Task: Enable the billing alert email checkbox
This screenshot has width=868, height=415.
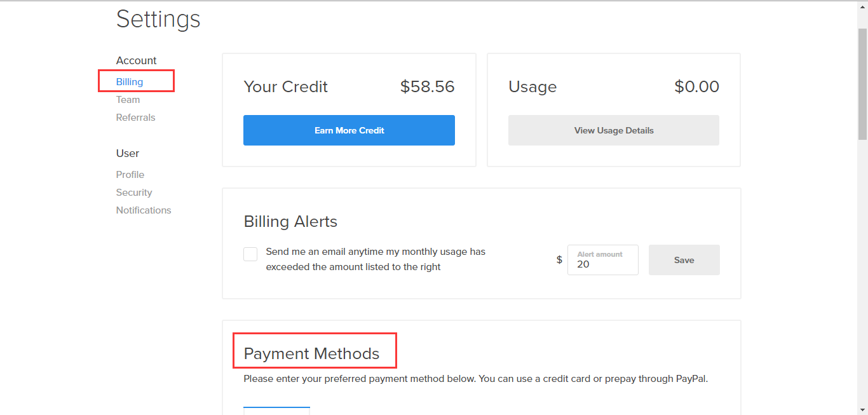Action: point(250,254)
